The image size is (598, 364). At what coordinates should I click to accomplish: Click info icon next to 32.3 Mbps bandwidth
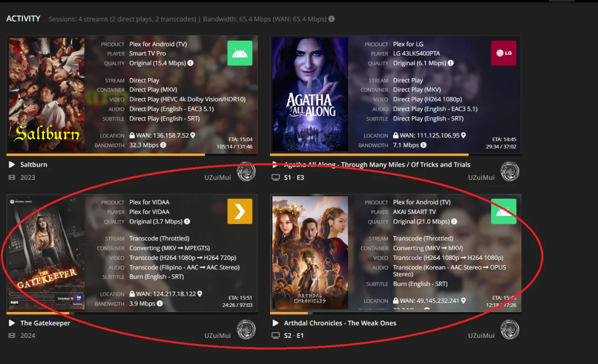(x=163, y=145)
